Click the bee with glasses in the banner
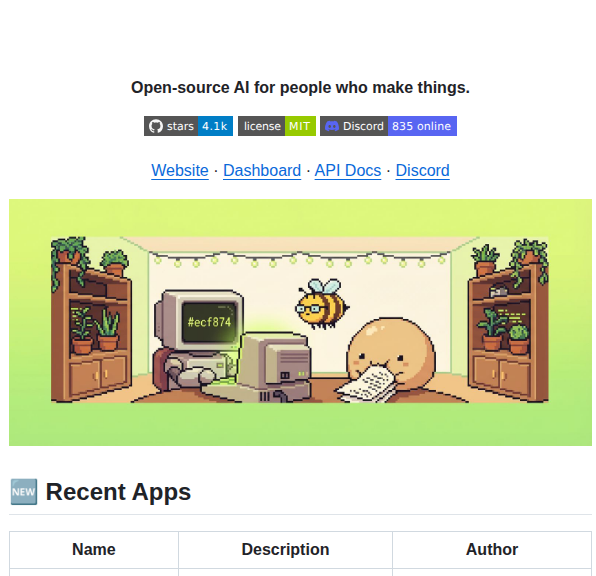The width and height of the screenshot is (596, 576). click(322, 304)
